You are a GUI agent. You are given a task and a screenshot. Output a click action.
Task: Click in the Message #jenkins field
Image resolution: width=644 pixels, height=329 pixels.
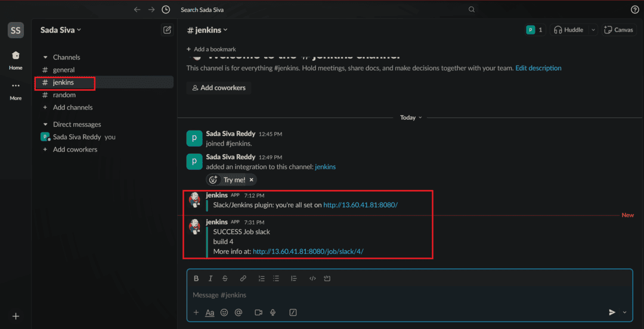(410, 295)
